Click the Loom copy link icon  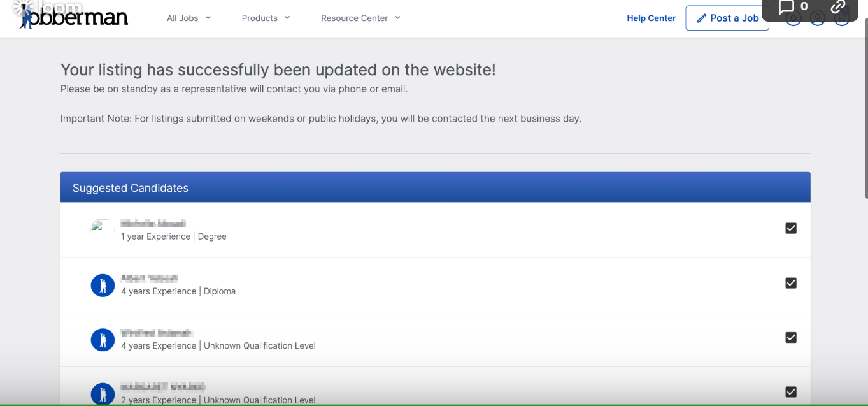[838, 7]
